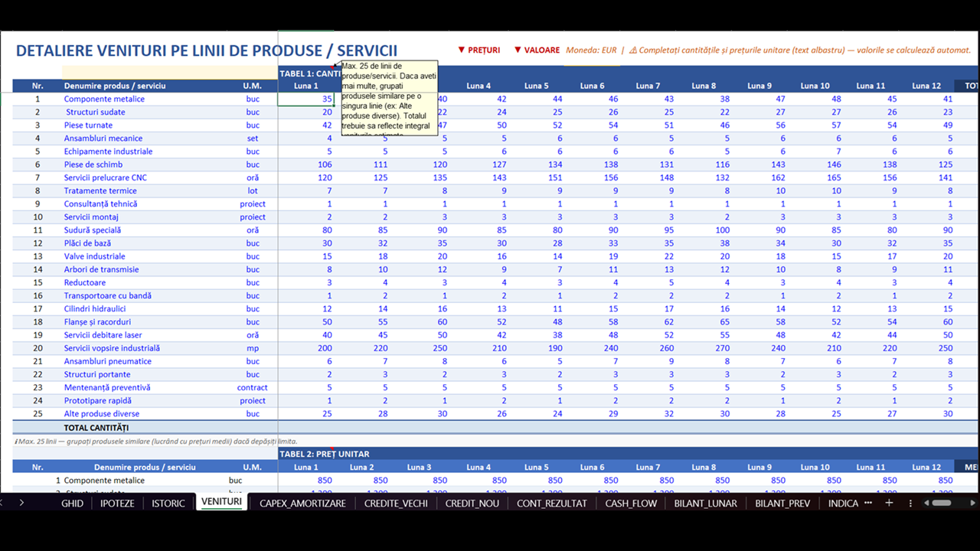Image resolution: width=980 pixels, height=551 pixels.
Task: Select unit 'lot' for Tratamente termice
Action: pos(252,191)
